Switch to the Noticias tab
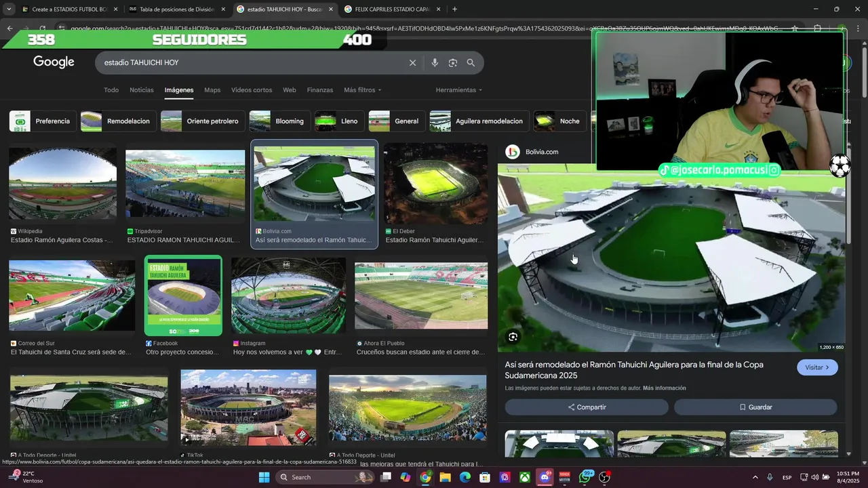This screenshot has width=868, height=488. click(x=142, y=90)
